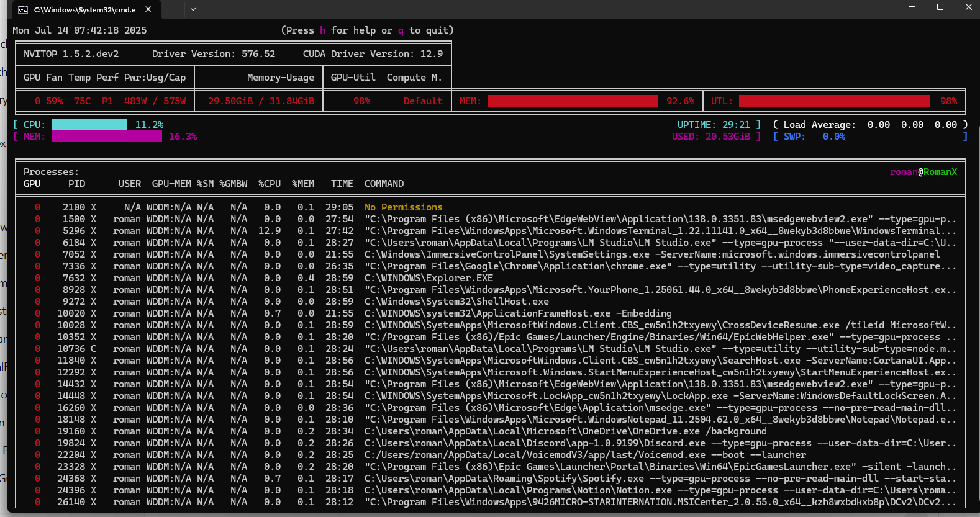Click the 'Processes:' section title
Image resolution: width=980 pixels, height=517 pixels.
(52, 172)
